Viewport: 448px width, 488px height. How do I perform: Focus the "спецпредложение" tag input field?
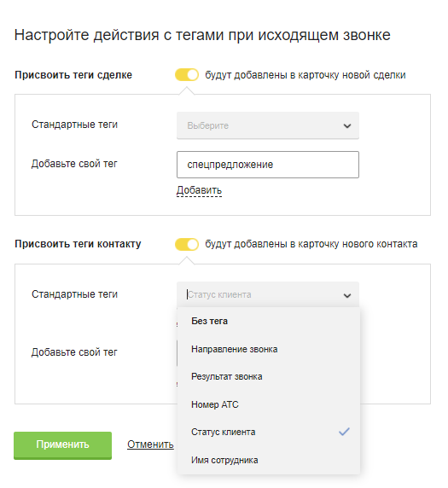[x=268, y=165]
